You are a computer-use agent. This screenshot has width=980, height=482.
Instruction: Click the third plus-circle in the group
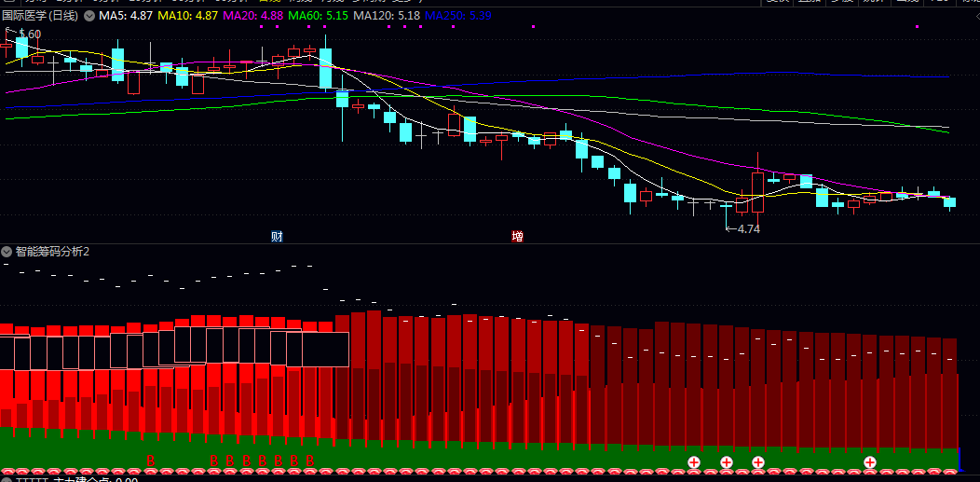click(x=757, y=462)
